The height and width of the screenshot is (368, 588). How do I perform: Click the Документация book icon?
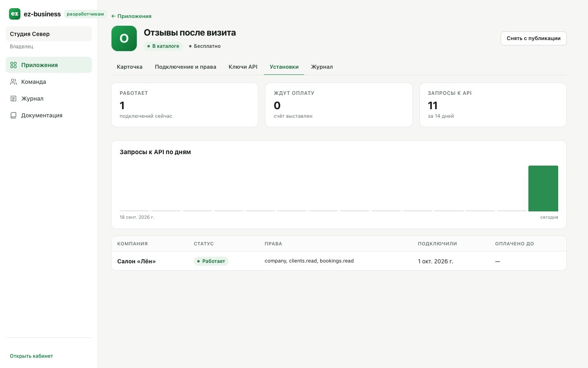click(x=13, y=115)
